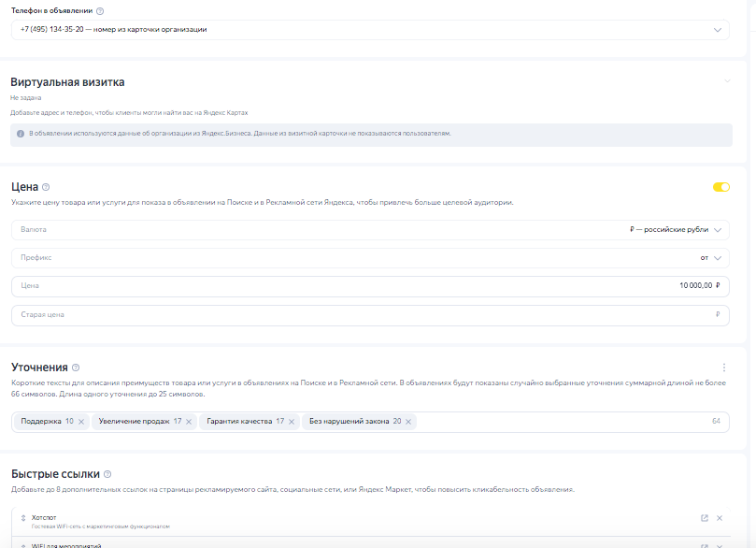Toggle the Цена switch off

tap(721, 187)
